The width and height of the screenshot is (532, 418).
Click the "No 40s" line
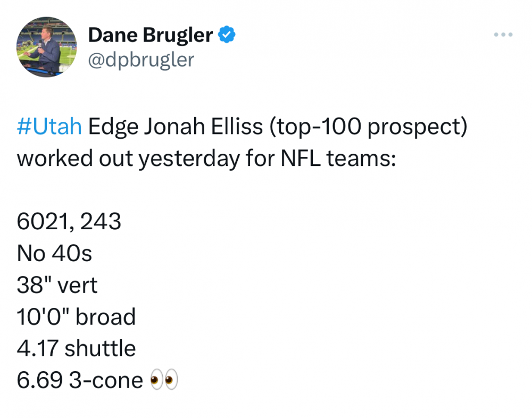55,254
